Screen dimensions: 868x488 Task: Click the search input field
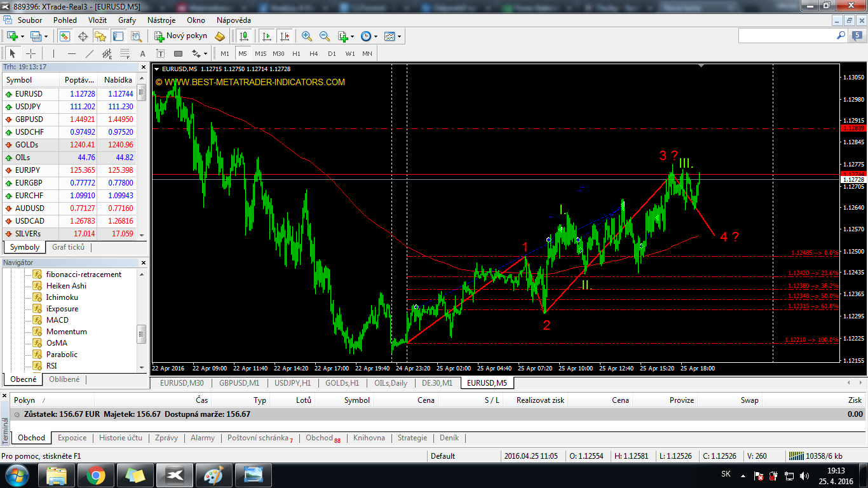(787, 36)
